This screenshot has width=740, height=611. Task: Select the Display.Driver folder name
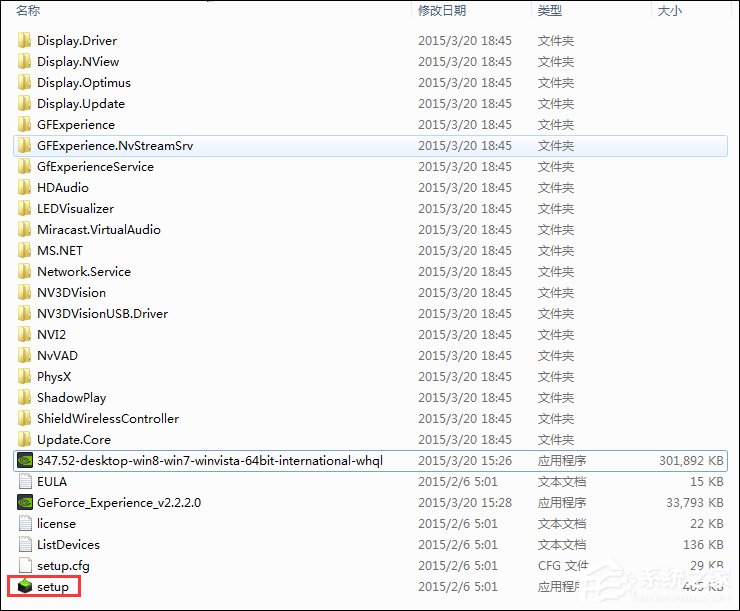[x=77, y=41]
